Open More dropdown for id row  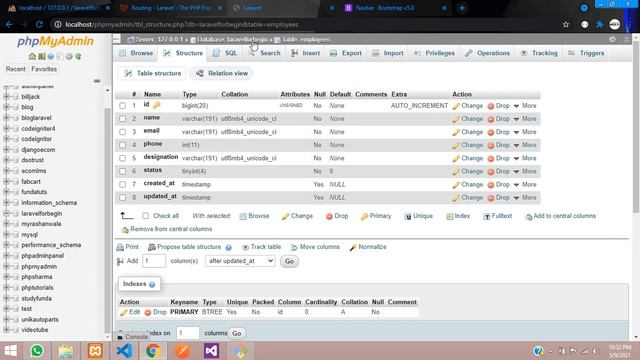tap(525, 106)
